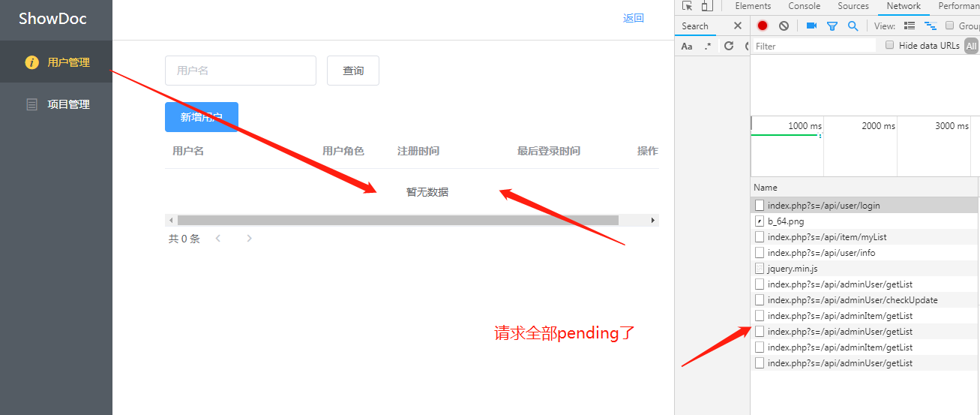Screen dimensions: 980x415
Task: Select the index.php?s=/api/user/login request
Action: [865, 206]
